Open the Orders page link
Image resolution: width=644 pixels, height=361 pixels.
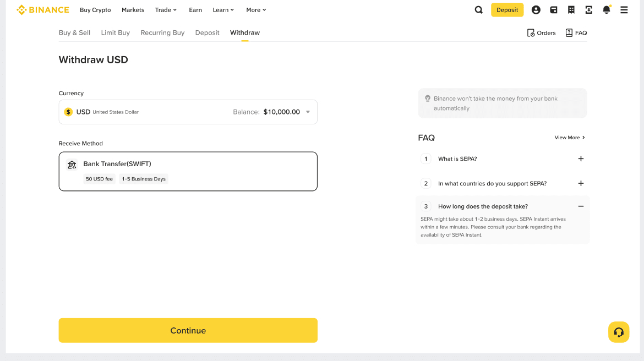(542, 33)
